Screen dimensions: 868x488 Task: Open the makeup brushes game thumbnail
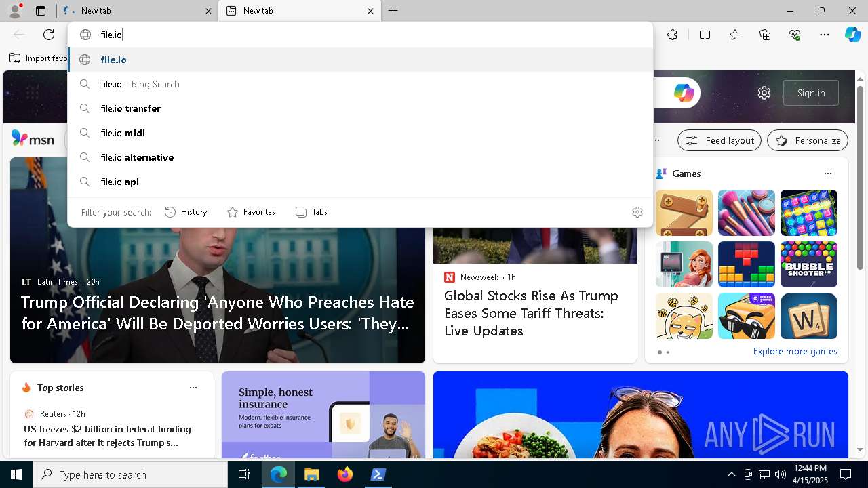[x=746, y=213]
